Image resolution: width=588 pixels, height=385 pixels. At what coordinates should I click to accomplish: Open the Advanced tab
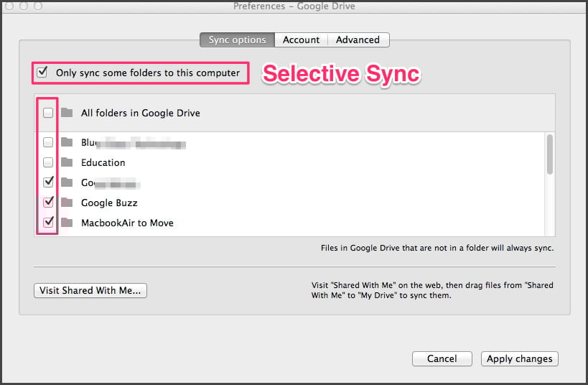pos(358,40)
